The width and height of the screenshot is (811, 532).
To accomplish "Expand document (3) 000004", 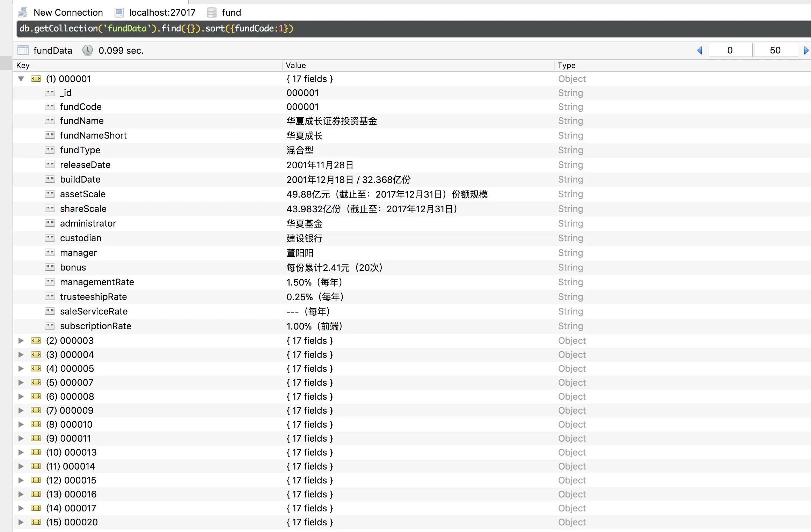I will [x=21, y=354].
